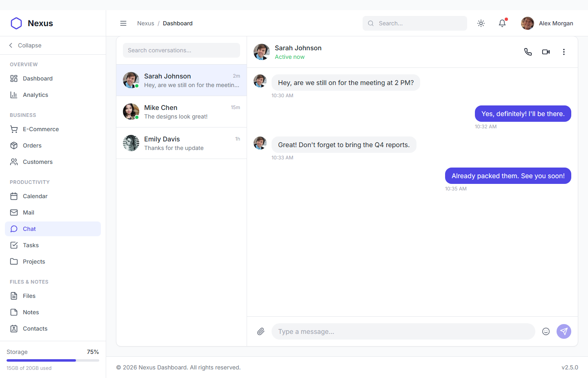This screenshot has height=378, width=588.
Task: Click the Dashboard grid icon
Action: pos(14,78)
